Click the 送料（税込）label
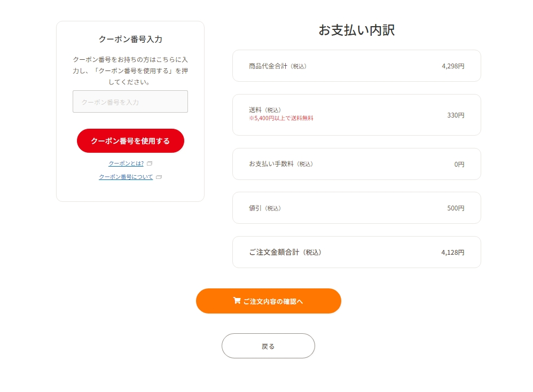 coord(265,110)
